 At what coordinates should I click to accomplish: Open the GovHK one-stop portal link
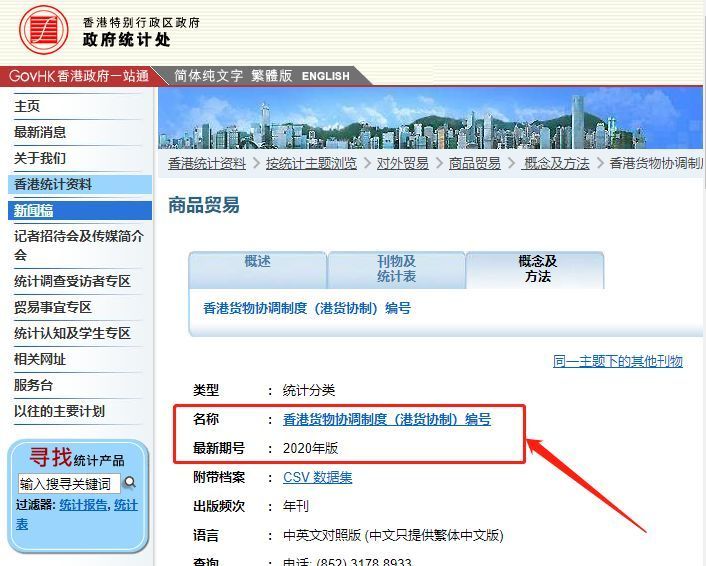(x=78, y=76)
